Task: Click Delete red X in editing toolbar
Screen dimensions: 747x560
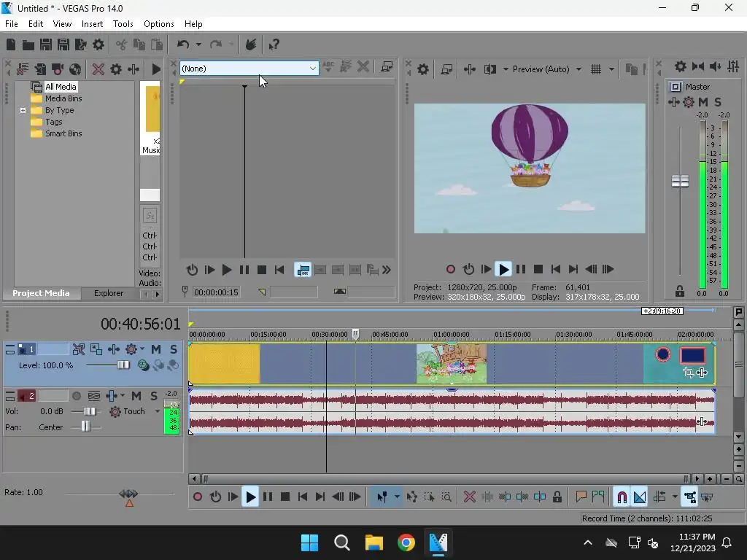Action: tap(470, 497)
